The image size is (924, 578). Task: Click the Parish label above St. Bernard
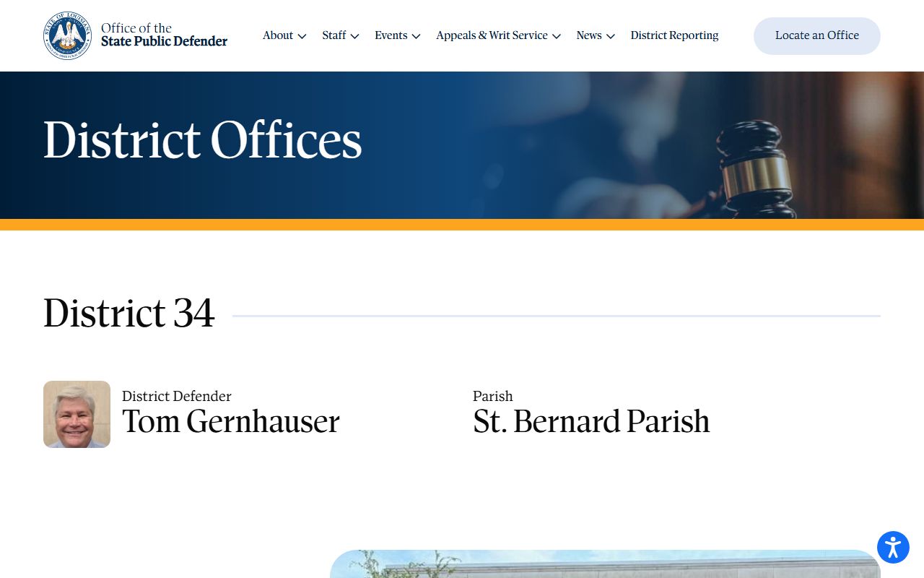493,396
